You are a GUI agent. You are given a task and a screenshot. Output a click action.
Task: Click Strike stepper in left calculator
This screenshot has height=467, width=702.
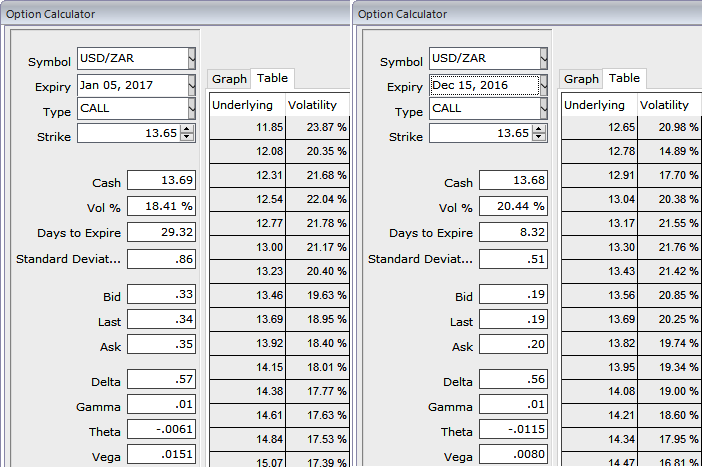pos(187,133)
